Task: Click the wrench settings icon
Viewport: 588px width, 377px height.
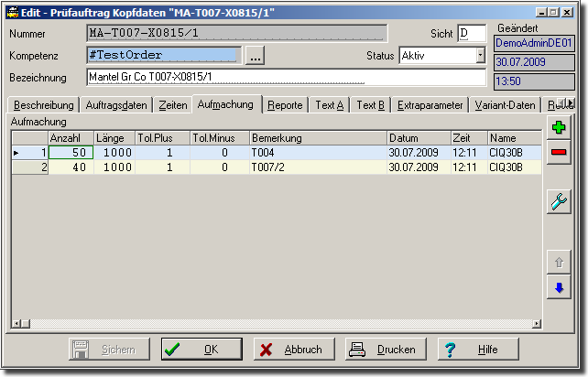Action: [558, 202]
